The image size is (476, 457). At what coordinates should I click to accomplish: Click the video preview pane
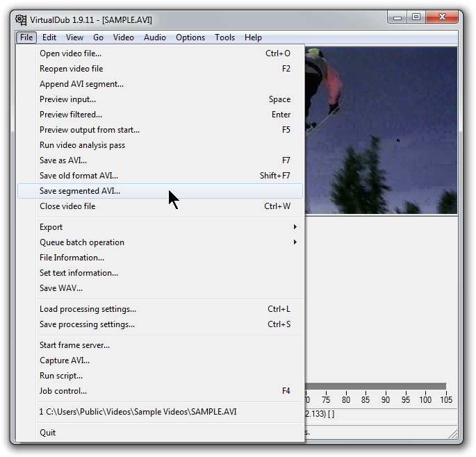(381, 131)
